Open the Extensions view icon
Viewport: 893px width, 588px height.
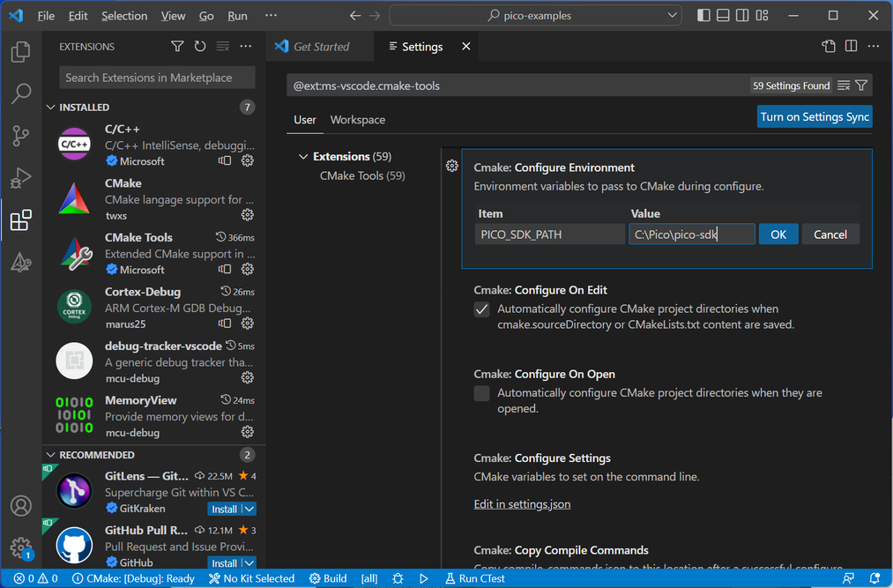click(21, 220)
